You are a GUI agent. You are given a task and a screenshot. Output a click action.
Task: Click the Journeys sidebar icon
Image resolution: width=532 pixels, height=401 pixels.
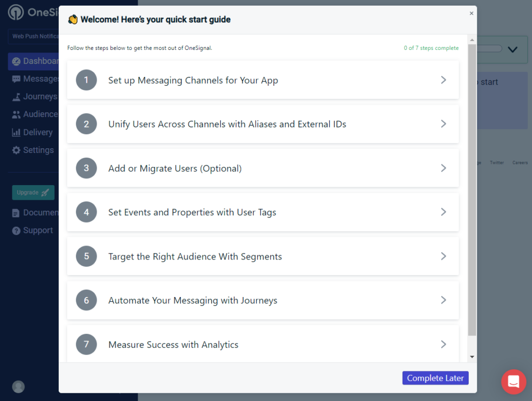pos(16,97)
